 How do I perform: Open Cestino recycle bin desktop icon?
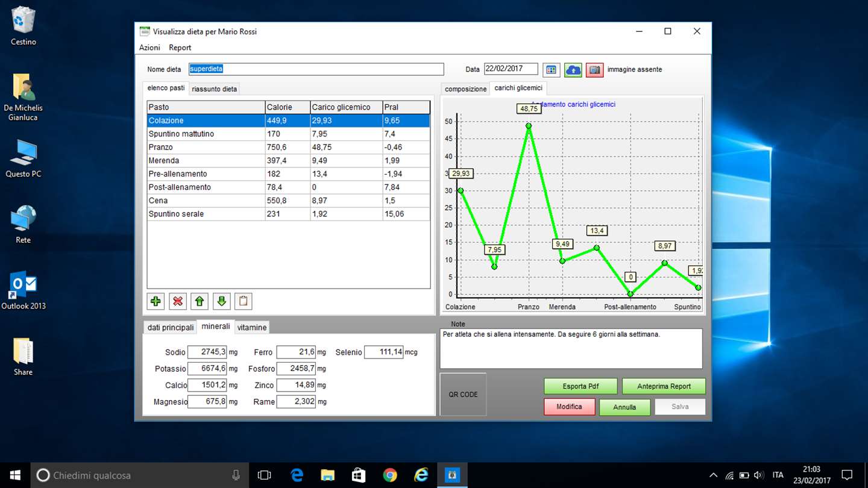tap(24, 27)
